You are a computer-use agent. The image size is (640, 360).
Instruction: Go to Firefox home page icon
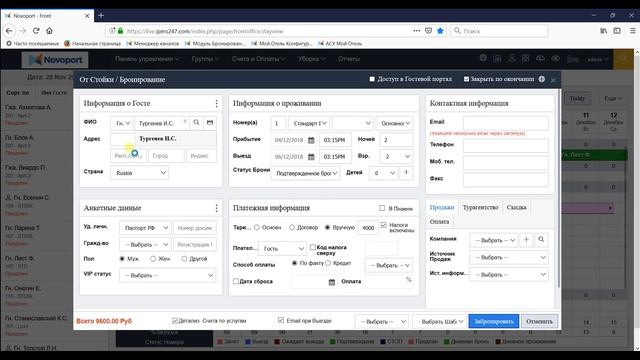pos(49,31)
